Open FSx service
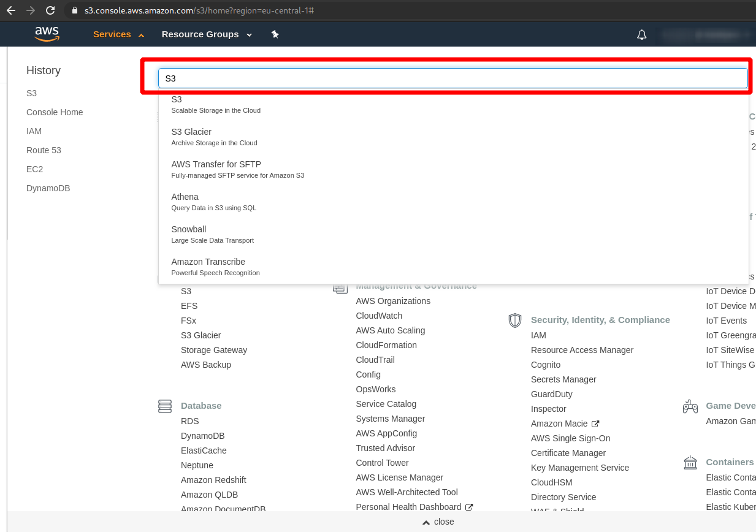 (x=188, y=321)
